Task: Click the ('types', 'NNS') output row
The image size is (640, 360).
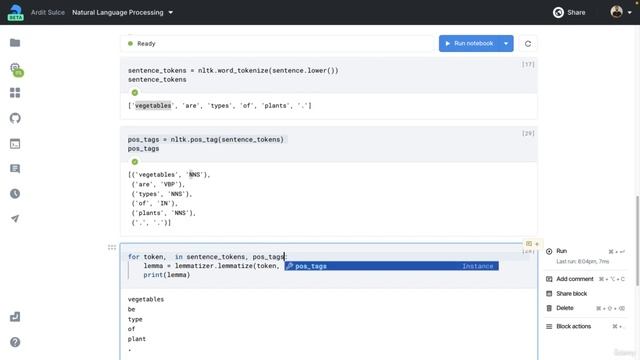Action: [162, 194]
